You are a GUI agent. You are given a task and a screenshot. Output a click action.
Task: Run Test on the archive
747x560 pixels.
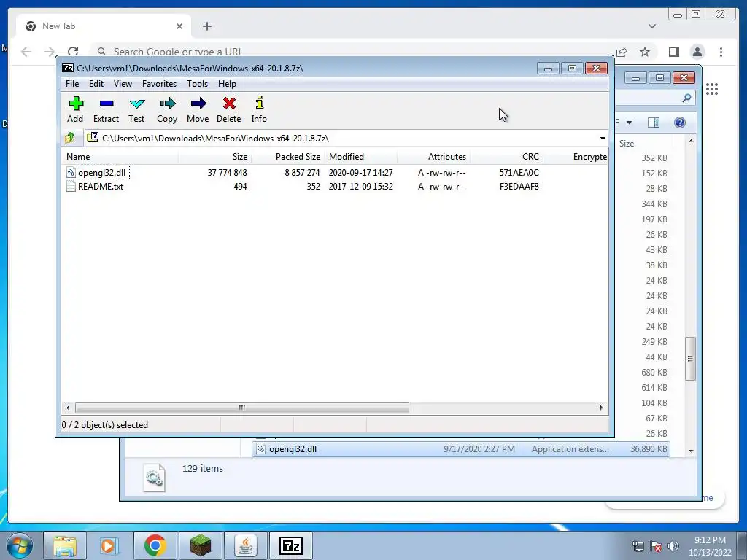pos(136,109)
